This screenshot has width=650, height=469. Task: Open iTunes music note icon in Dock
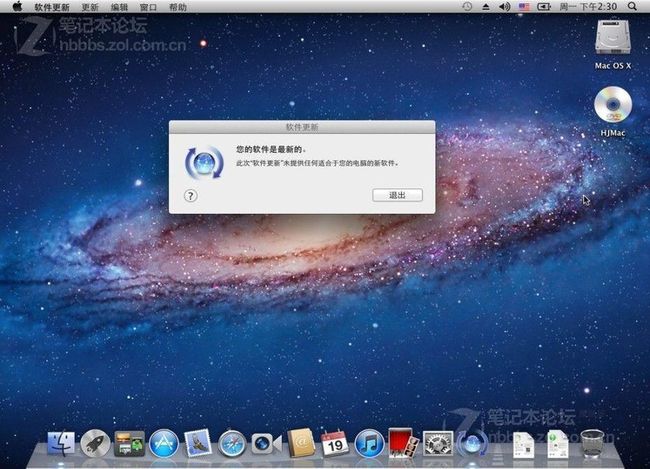(369, 444)
